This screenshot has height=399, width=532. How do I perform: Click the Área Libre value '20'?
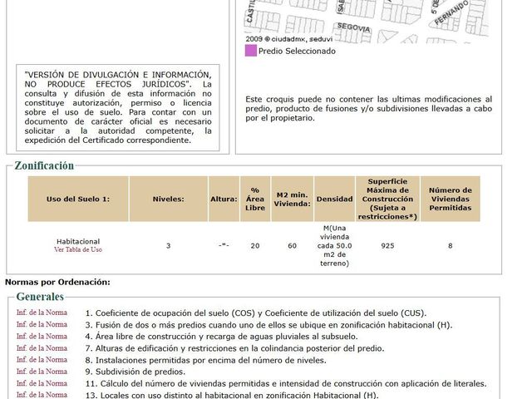point(255,246)
